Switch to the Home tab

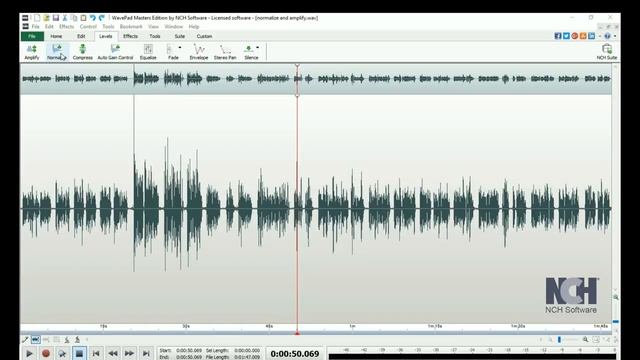[56, 36]
